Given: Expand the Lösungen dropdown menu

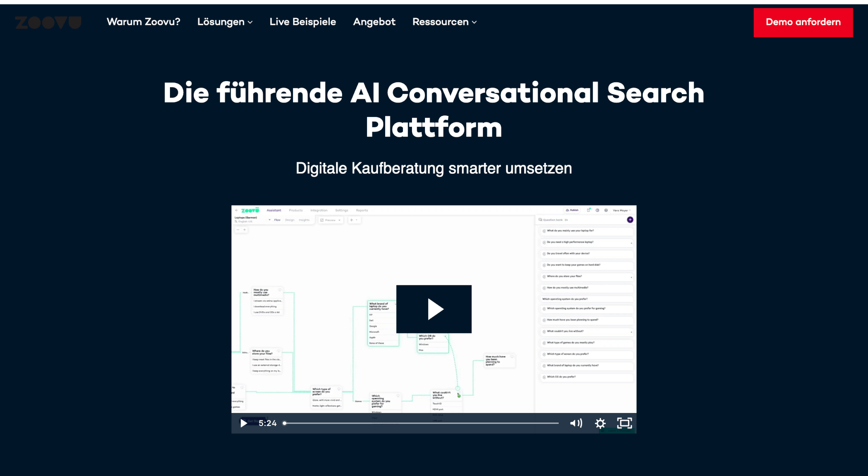Looking at the screenshot, I should pyautogui.click(x=225, y=22).
